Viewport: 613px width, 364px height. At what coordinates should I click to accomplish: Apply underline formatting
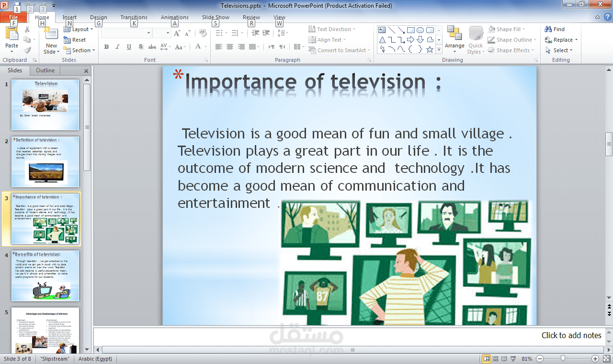(x=128, y=47)
